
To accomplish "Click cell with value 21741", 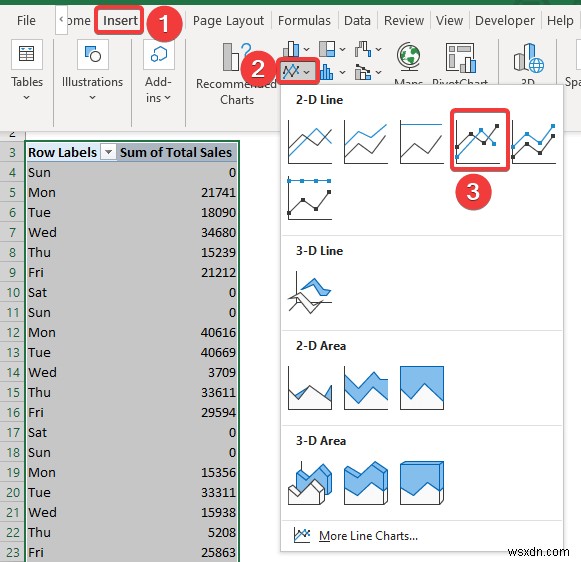I will (x=177, y=193).
